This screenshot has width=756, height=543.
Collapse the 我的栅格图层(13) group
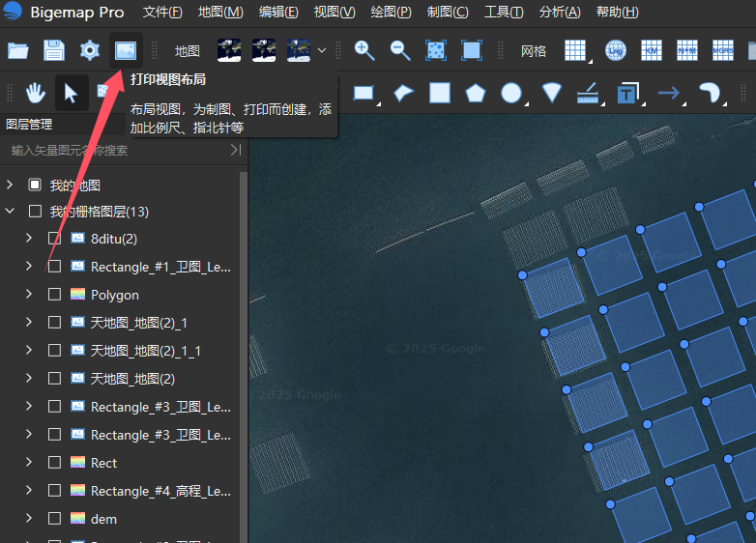10,211
